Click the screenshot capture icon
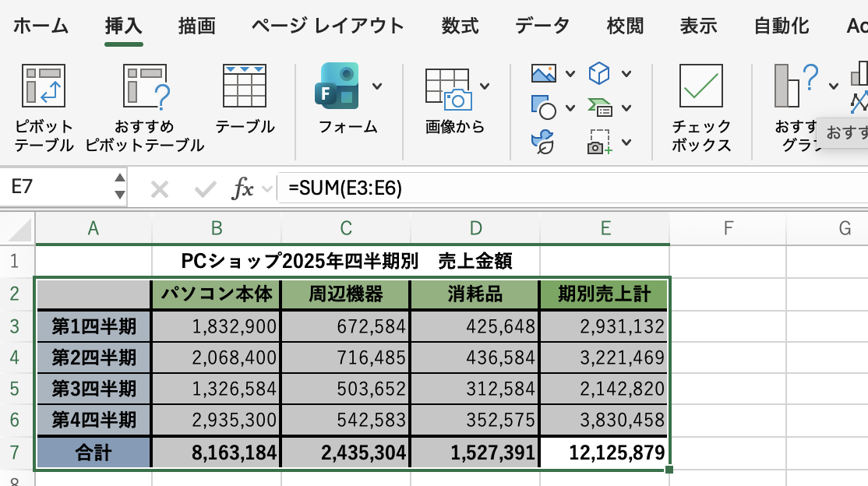 click(x=598, y=141)
